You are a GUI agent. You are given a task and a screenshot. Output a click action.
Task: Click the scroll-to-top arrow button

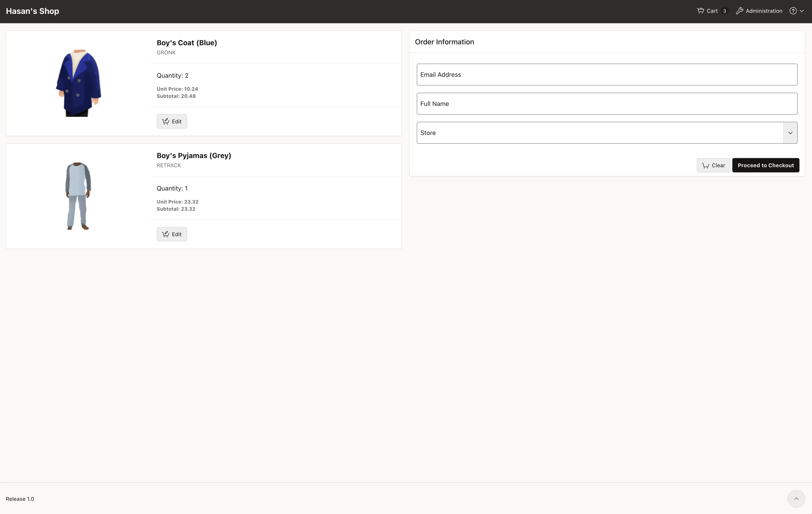pos(796,499)
